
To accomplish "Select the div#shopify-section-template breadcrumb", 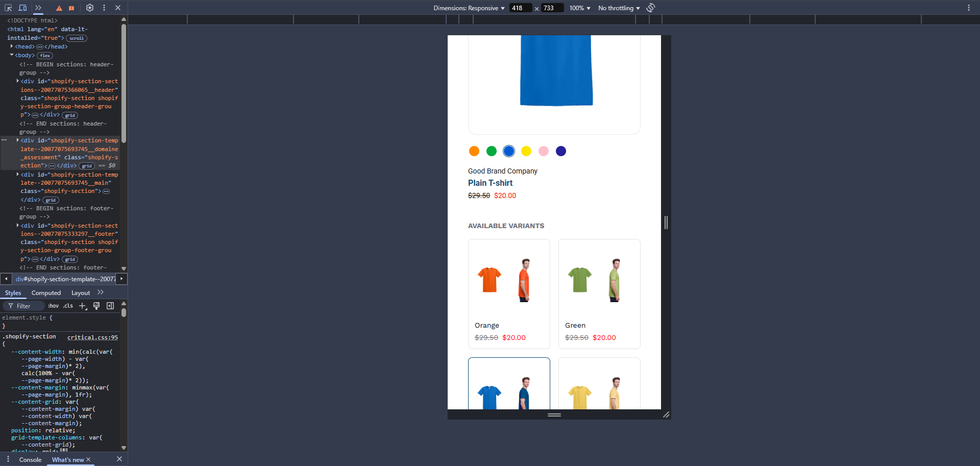I will pyautogui.click(x=65, y=279).
